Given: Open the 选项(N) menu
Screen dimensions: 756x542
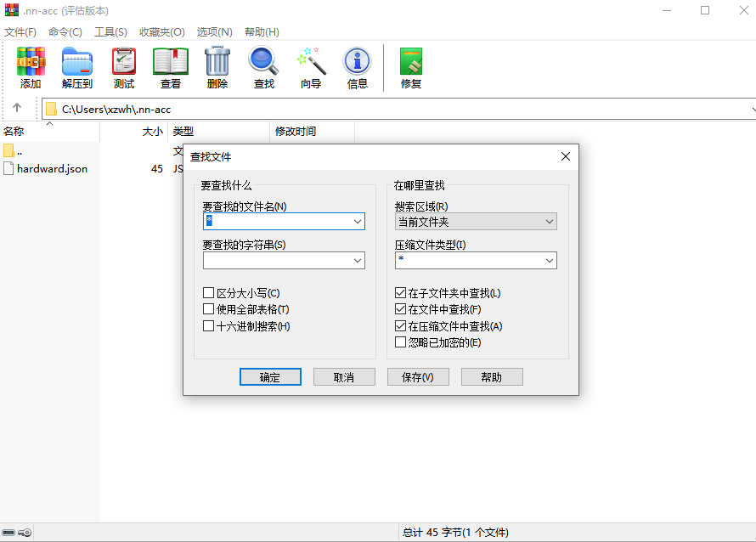Looking at the screenshot, I should tap(215, 31).
